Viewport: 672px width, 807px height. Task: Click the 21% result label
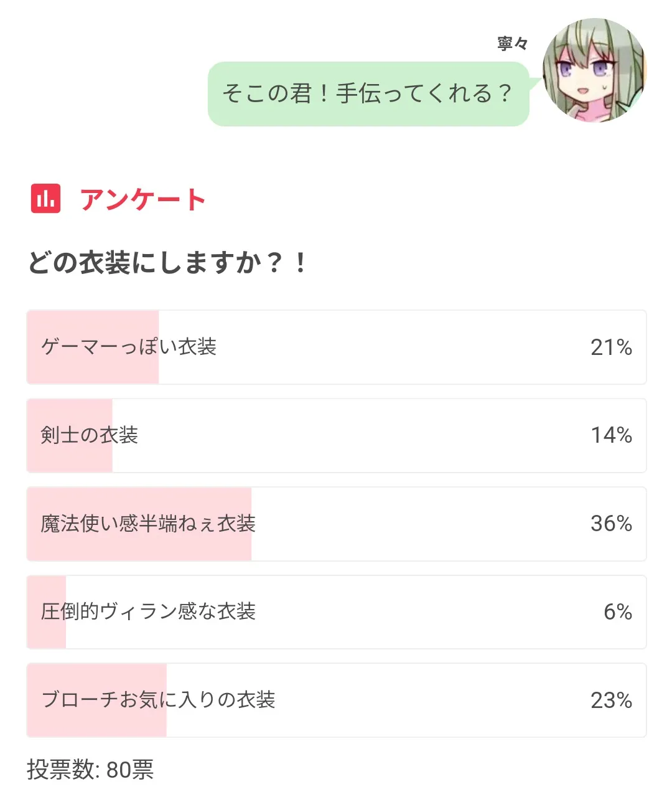[611, 347]
